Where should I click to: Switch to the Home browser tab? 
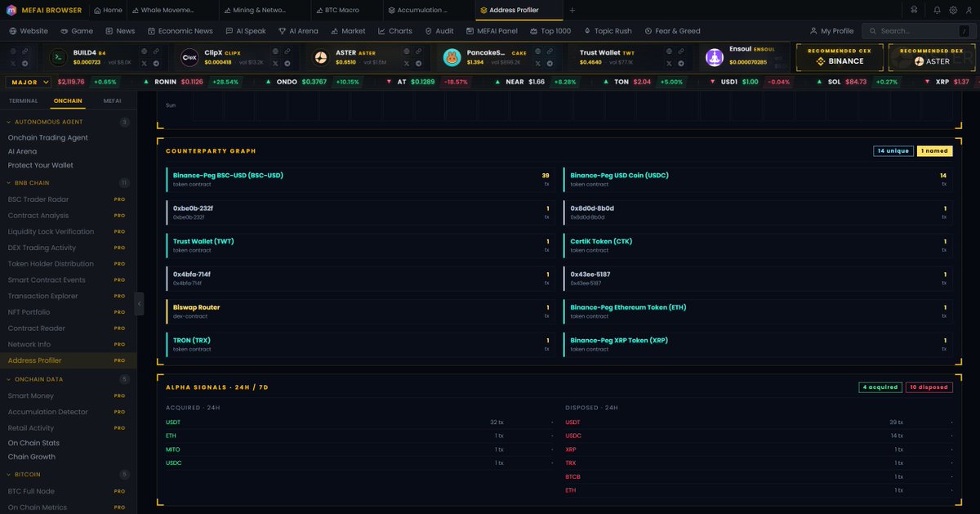click(x=108, y=10)
